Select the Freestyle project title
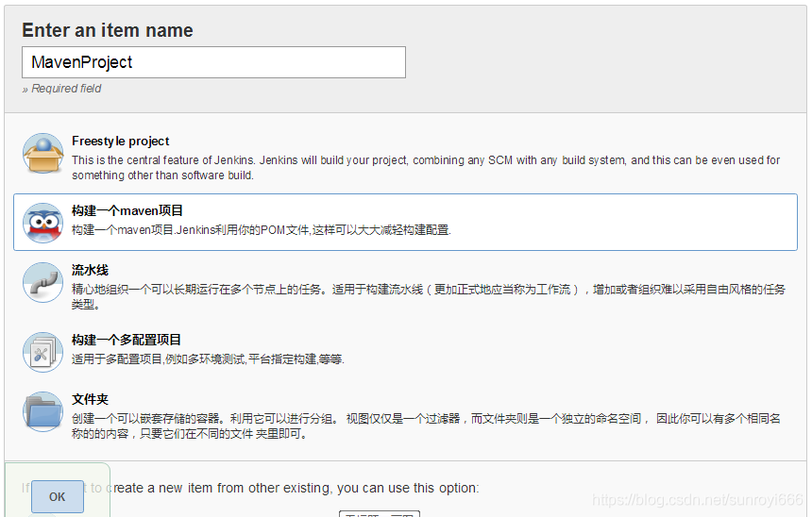Viewport: 812px width, 517px height. [121, 142]
